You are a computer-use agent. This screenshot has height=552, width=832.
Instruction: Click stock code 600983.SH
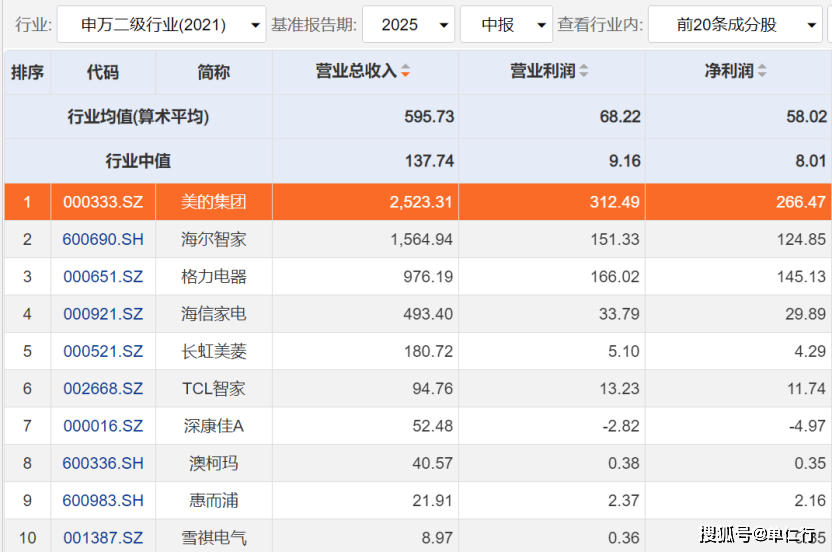coord(103,501)
